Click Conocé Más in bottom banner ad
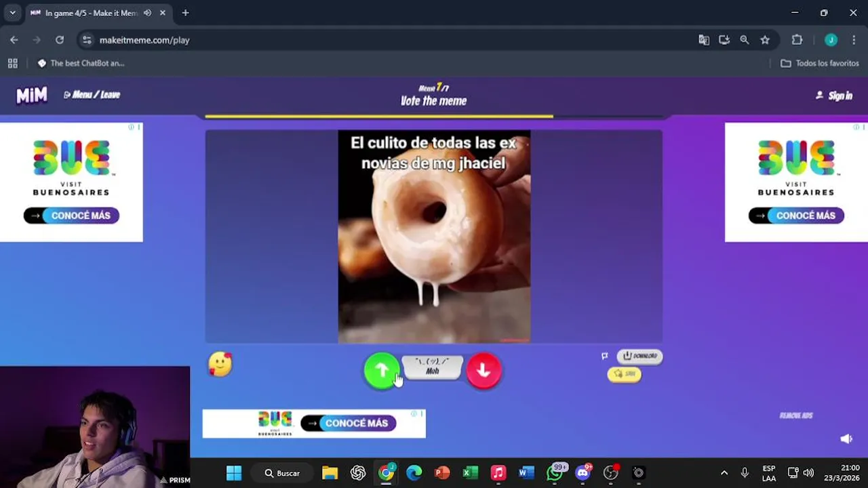The height and width of the screenshot is (488, 868). (348, 423)
